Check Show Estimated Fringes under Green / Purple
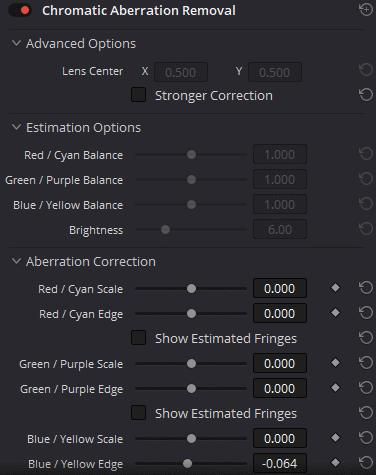 pos(138,413)
